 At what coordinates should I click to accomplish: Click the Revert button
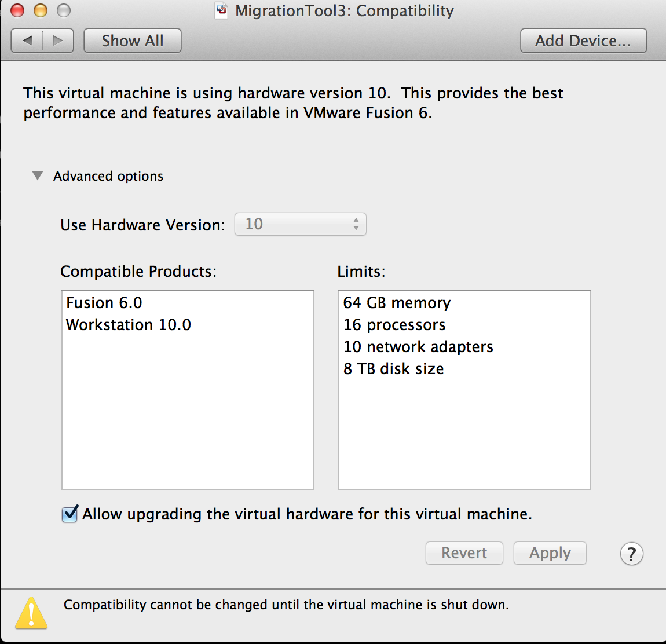tap(464, 553)
